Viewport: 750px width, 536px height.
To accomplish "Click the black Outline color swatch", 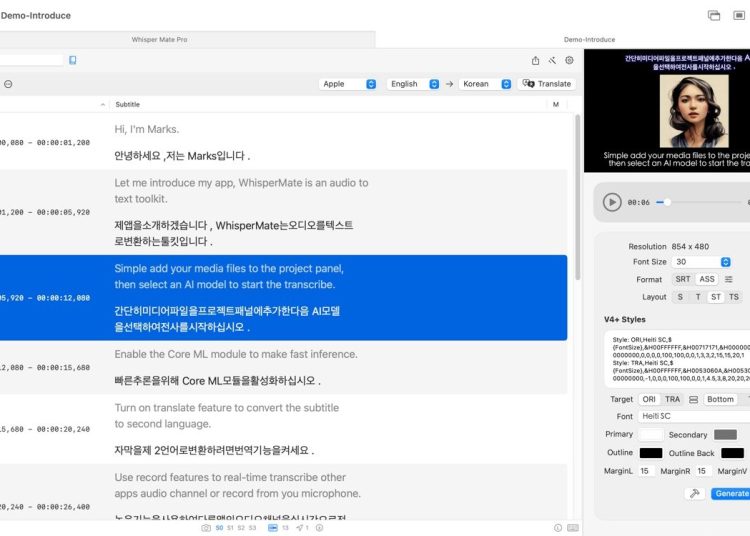I will click(x=650, y=453).
